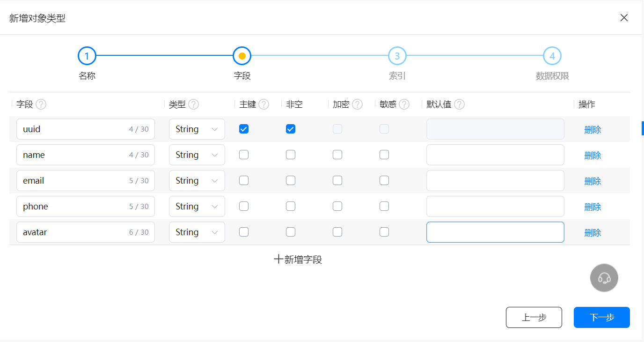Image resolution: width=644 pixels, height=342 pixels.
Task: Focus default value input for avatar
Action: pyautogui.click(x=495, y=232)
